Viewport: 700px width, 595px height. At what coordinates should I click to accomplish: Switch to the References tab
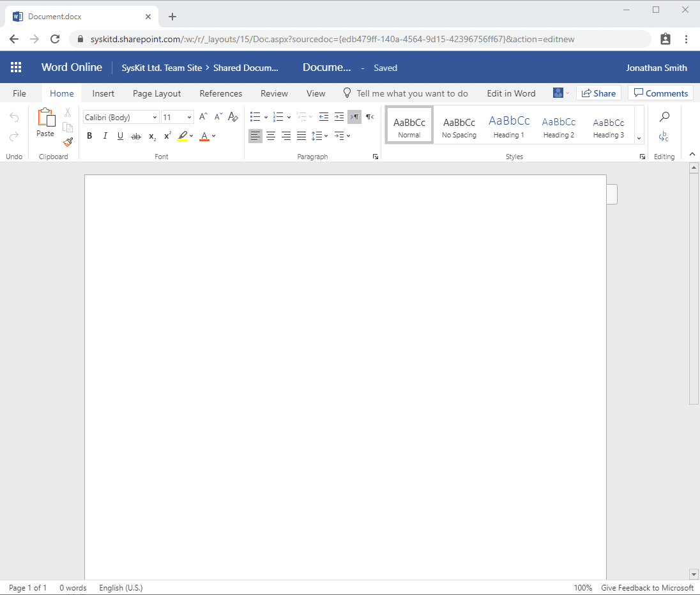221,93
